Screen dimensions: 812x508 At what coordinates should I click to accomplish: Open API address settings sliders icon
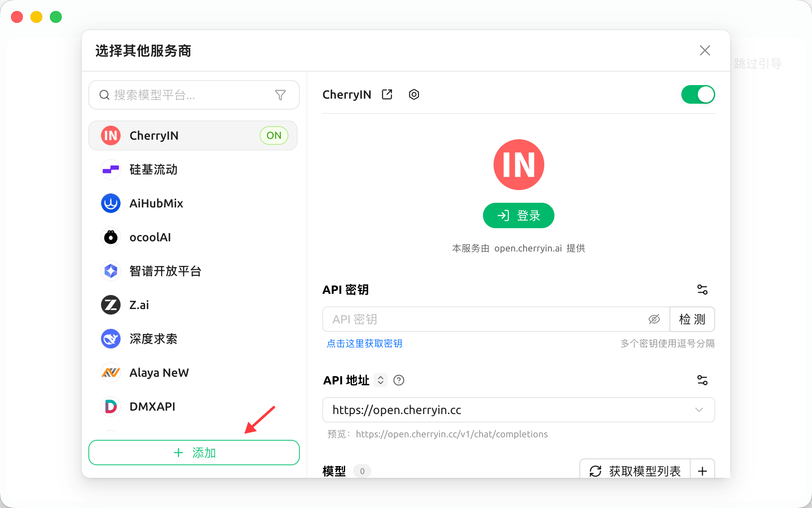[x=702, y=380]
